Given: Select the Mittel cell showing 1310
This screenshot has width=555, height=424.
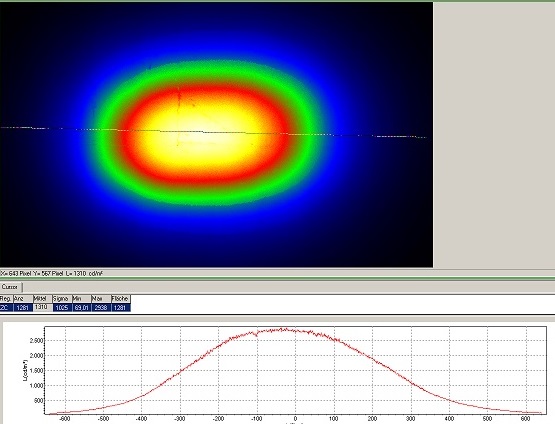Looking at the screenshot, I should (42, 307).
